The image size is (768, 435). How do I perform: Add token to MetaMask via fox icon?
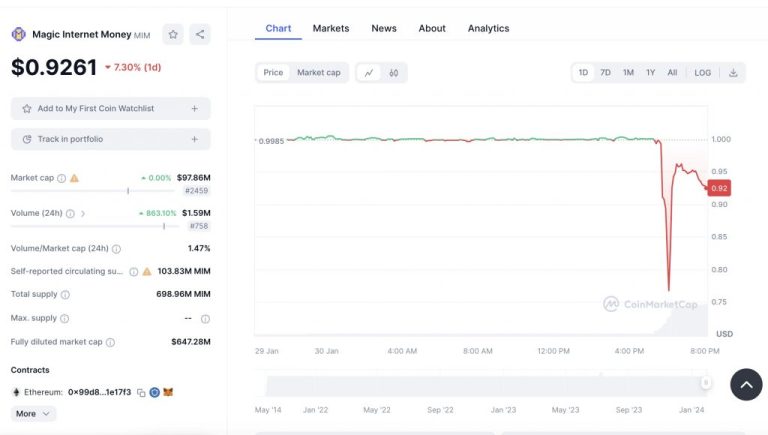(x=168, y=392)
